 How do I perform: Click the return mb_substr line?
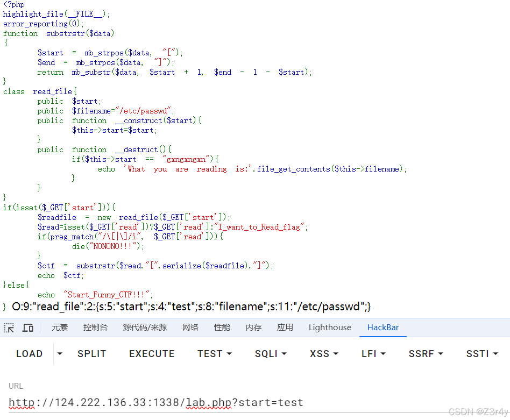click(175, 72)
